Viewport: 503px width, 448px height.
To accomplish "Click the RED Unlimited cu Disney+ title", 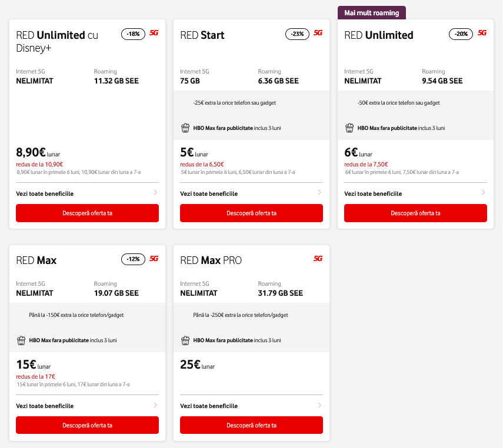I will (x=57, y=41).
